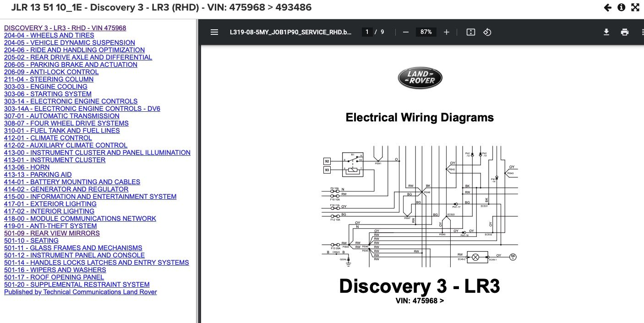Screen dimensions: 644x323
Task: Open 501-12 Instrument Panel and Console link
Action: tap(74, 255)
